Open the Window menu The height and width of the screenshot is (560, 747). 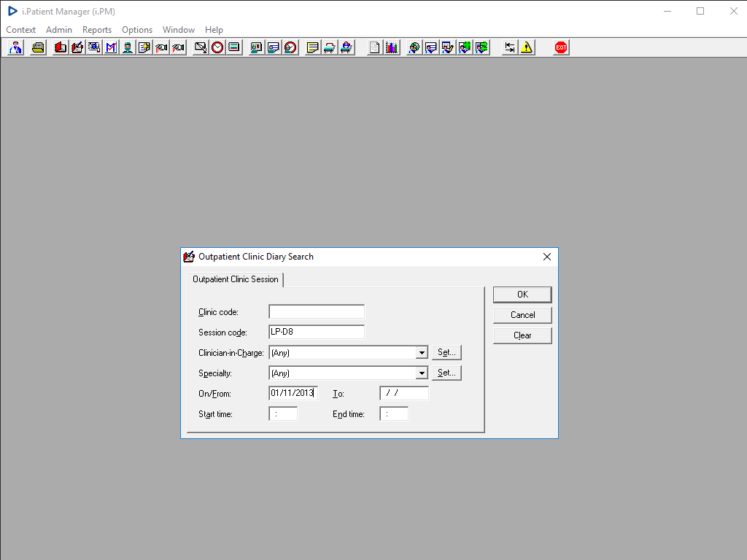pos(179,29)
